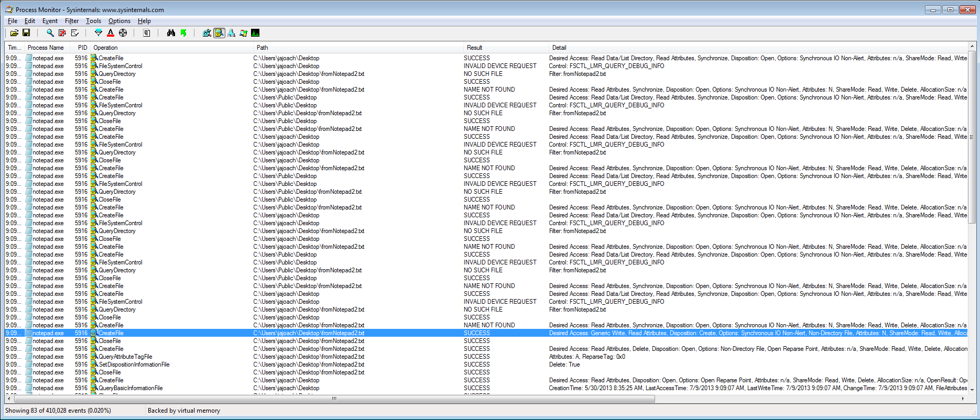Sort by the PID column header

click(x=80, y=48)
